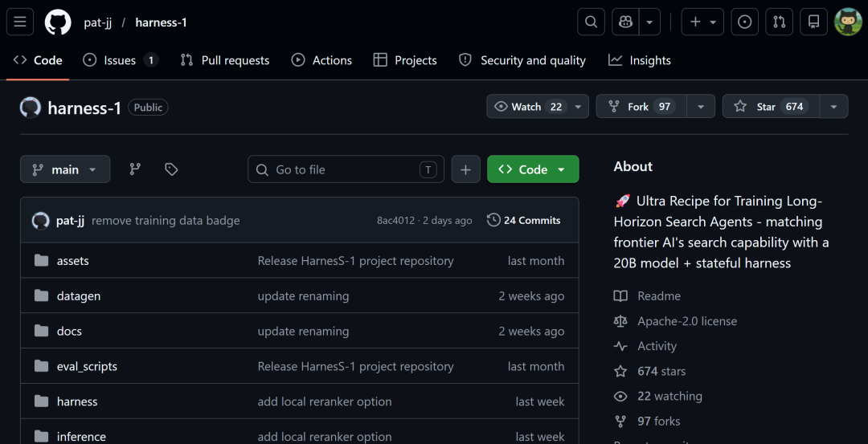Screen dimensions: 868x444
Task: View 674 stars link
Action: pyautogui.click(x=661, y=372)
